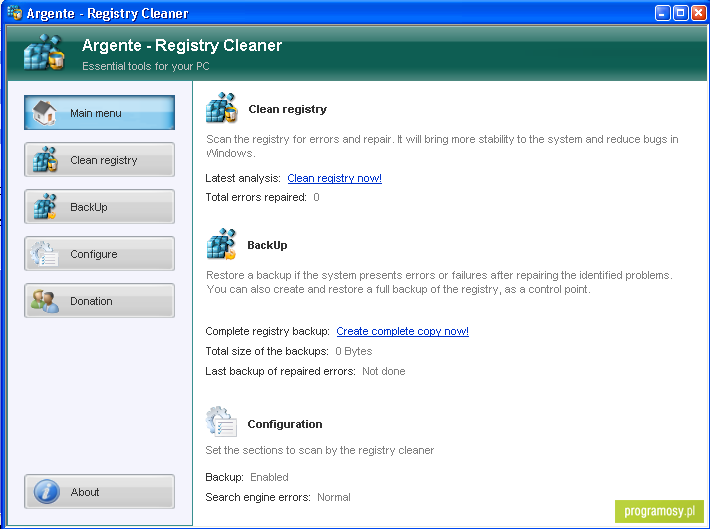710x529 pixels.
Task: Minimize the Argente window
Action: pos(662,13)
